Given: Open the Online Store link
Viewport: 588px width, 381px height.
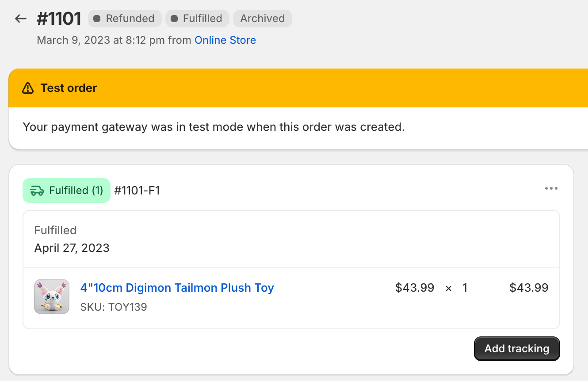Looking at the screenshot, I should [225, 40].
